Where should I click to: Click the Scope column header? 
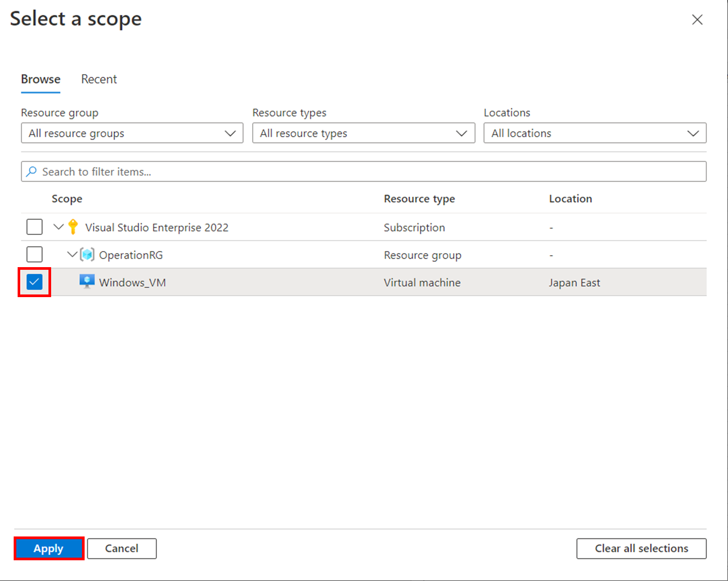[x=67, y=199]
